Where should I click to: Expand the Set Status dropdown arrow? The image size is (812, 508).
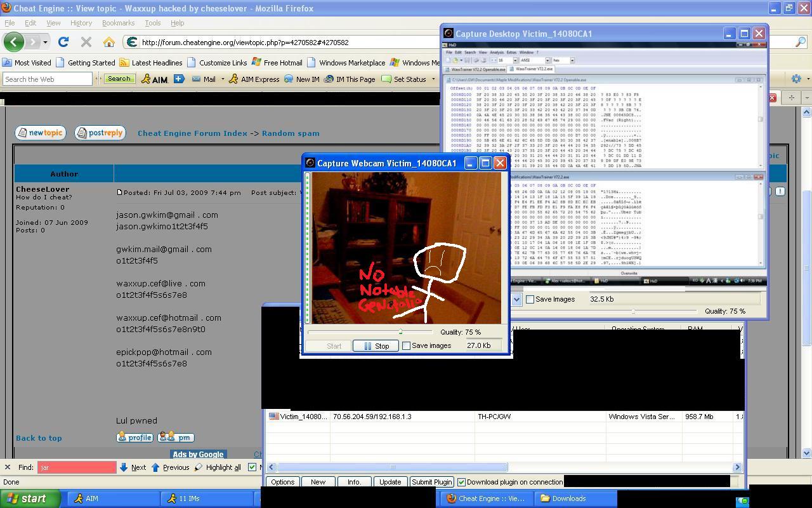click(433, 79)
